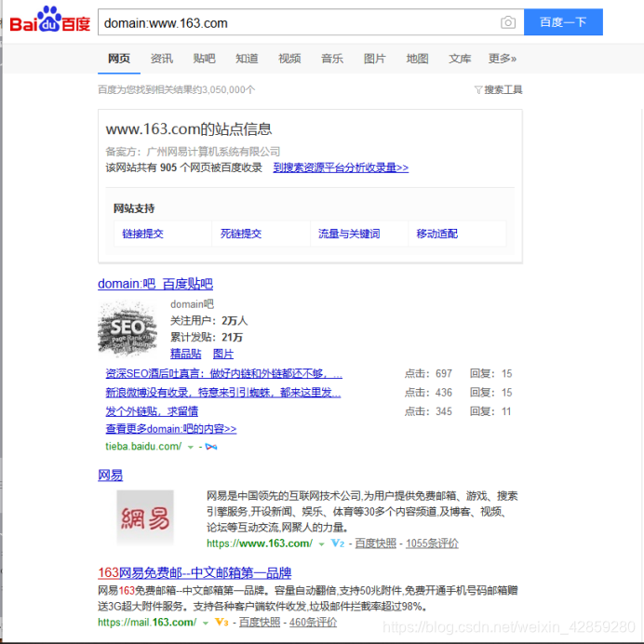Switch to the 图片 tab
The width and height of the screenshot is (644, 644).
click(374, 59)
